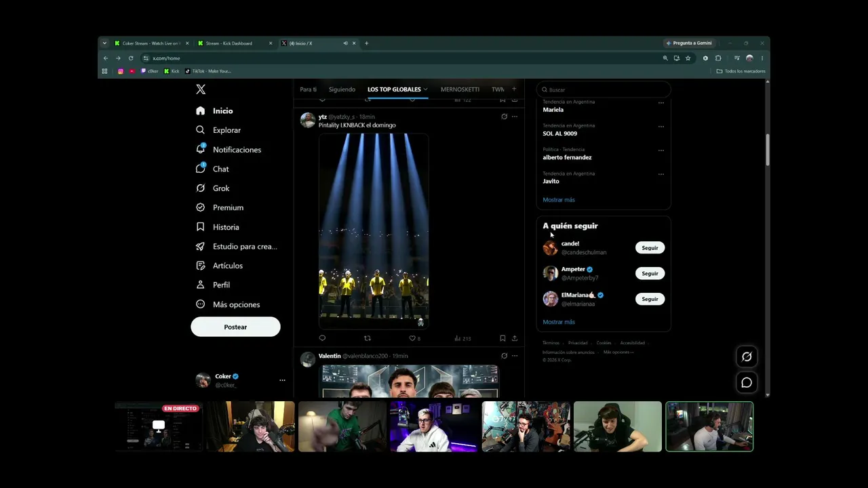Open Notificaciones in the sidebar

coord(229,149)
